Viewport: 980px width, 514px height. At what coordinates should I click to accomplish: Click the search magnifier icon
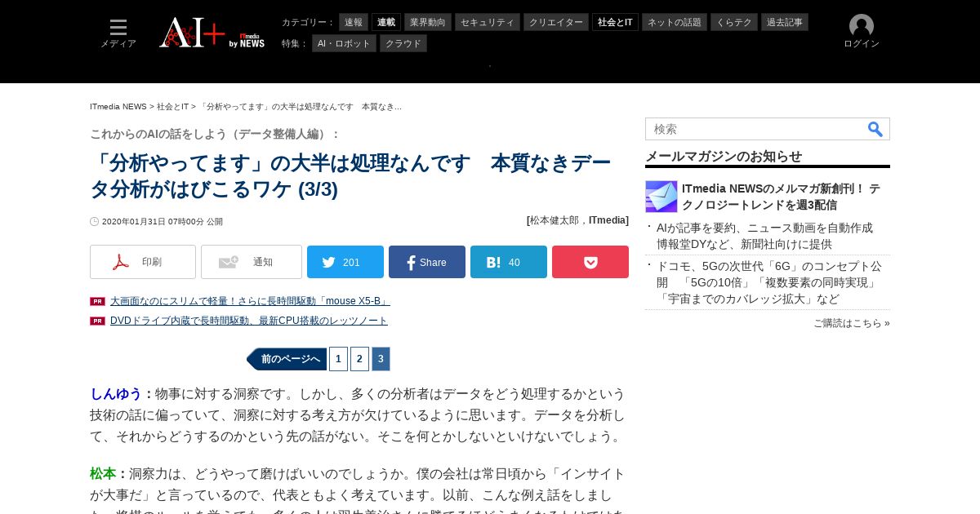(x=875, y=129)
